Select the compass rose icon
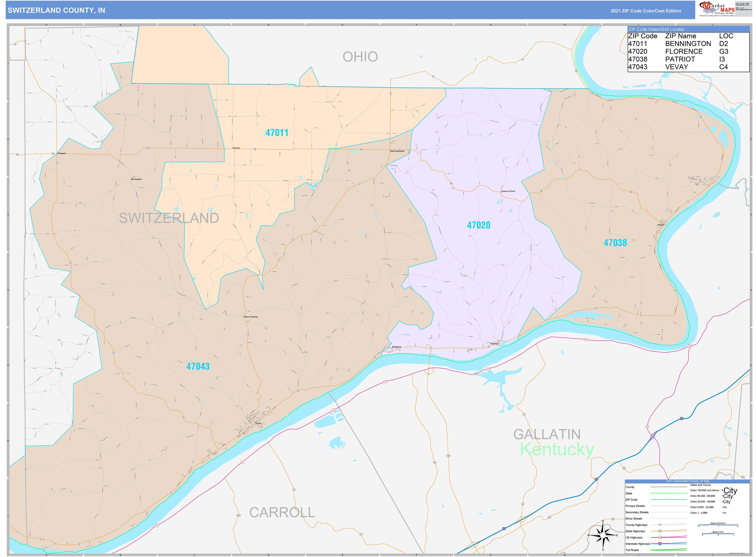The image size is (756, 557). [603, 535]
